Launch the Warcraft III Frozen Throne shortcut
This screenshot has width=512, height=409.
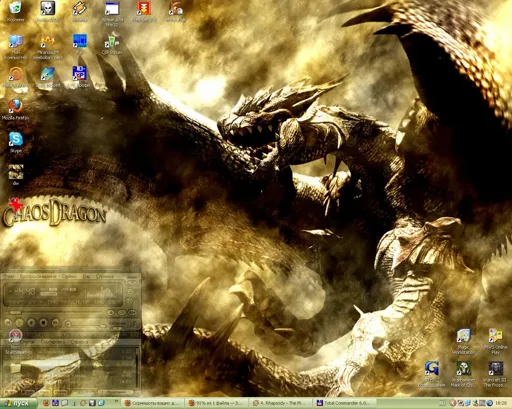pyautogui.click(x=495, y=374)
